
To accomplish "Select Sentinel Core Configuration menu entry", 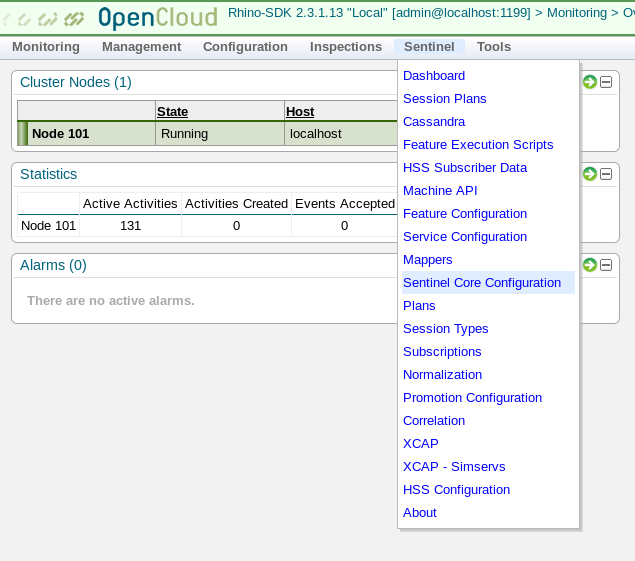I will click(x=482, y=283).
